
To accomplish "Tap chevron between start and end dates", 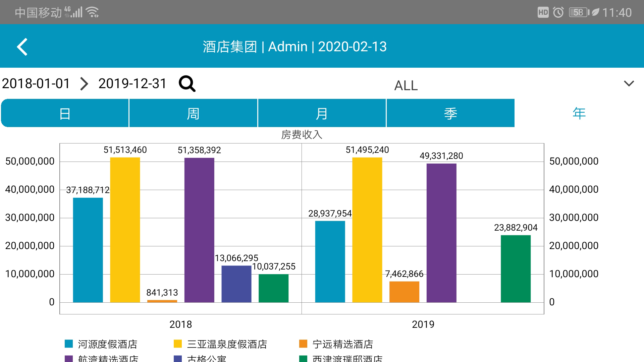I will [x=84, y=83].
